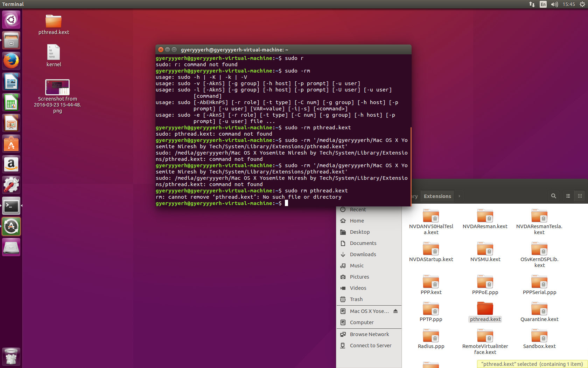Launch LibreOffice Writer from launcher

click(11, 82)
